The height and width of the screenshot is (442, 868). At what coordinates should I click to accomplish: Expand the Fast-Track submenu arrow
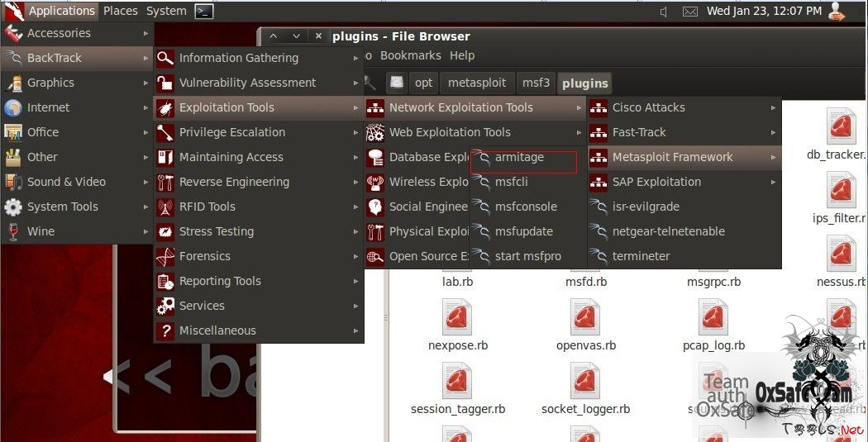[773, 133]
